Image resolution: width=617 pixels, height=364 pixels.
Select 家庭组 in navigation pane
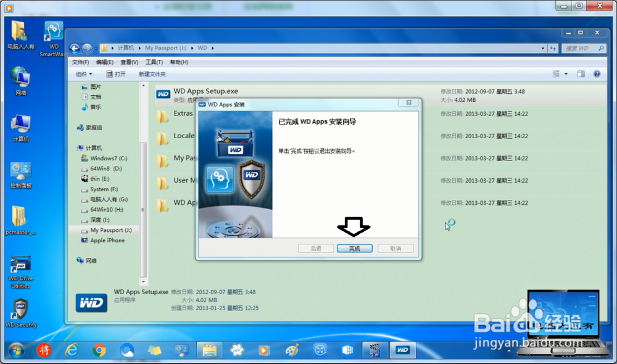89,128
